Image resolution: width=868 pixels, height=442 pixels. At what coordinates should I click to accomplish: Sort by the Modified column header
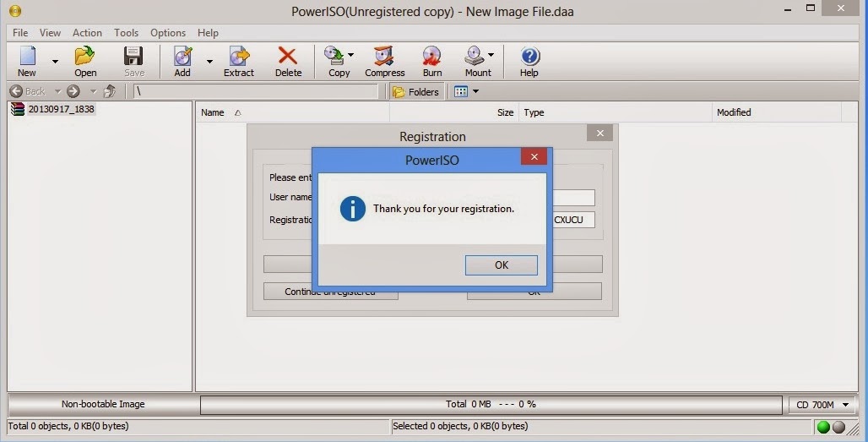[x=777, y=112]
